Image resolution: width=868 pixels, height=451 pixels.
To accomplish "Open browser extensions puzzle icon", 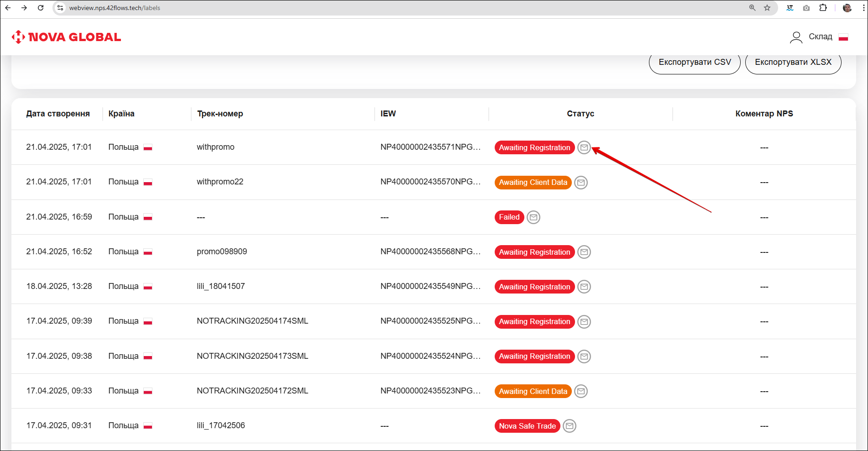I will [x=823, y=8].
